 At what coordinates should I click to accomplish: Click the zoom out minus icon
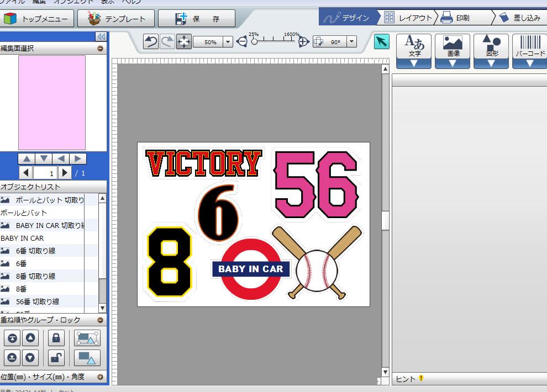pyautogui.click(x=241, y=42)
